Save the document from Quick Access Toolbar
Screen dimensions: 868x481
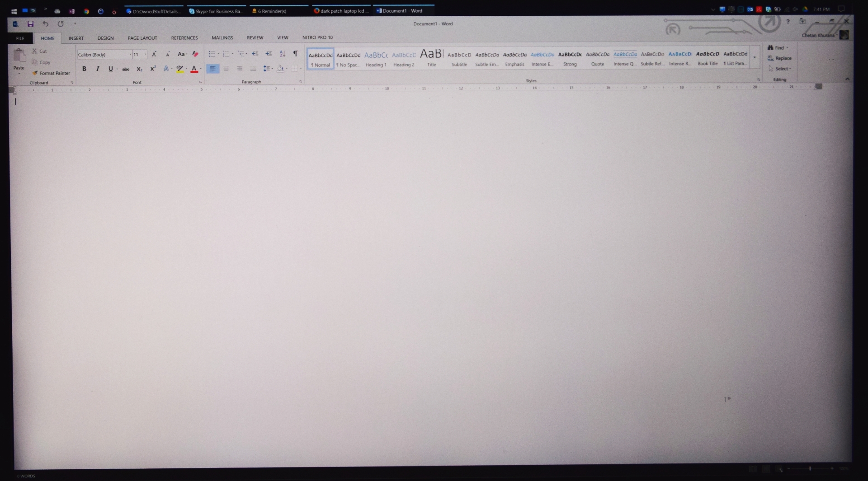pos(30,24)
